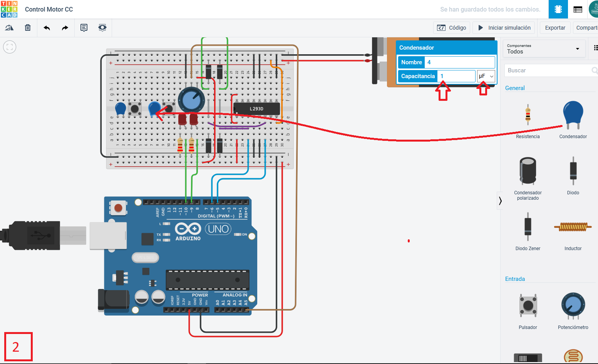Start simulation with Iniciar simulación
The image size is (598, 364).
[x=504, y=28]
